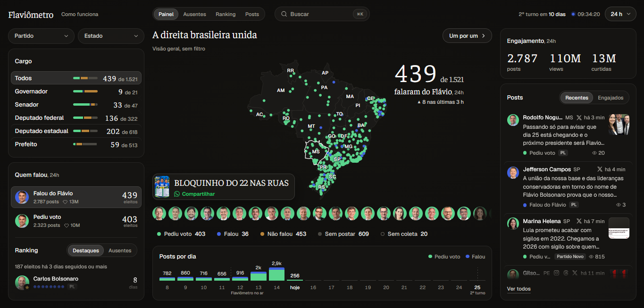644x308 pixels.
Task: Open the Como funciona link
Action: [x=80, y=14]
